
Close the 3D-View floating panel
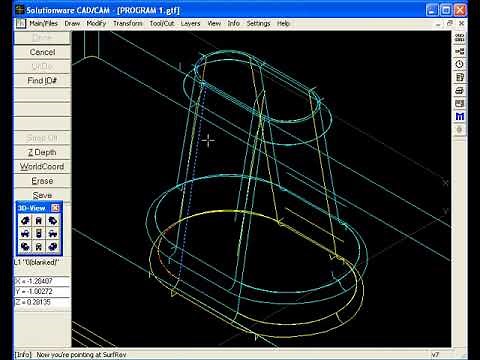point(55,208)
